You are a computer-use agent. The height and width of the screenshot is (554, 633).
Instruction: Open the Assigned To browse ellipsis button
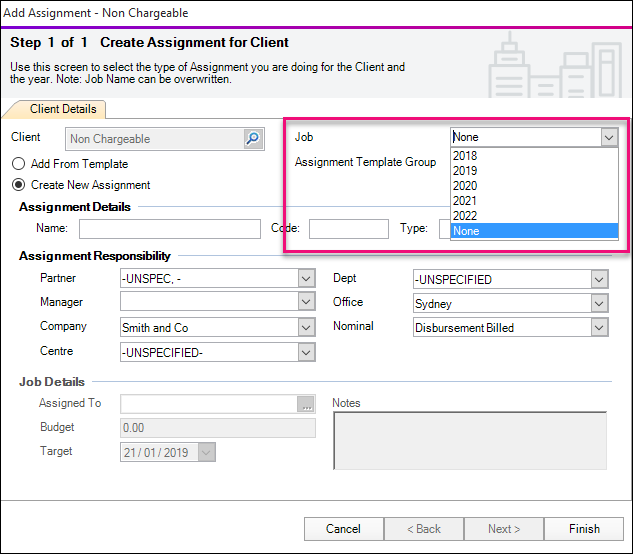click(306, 404)
